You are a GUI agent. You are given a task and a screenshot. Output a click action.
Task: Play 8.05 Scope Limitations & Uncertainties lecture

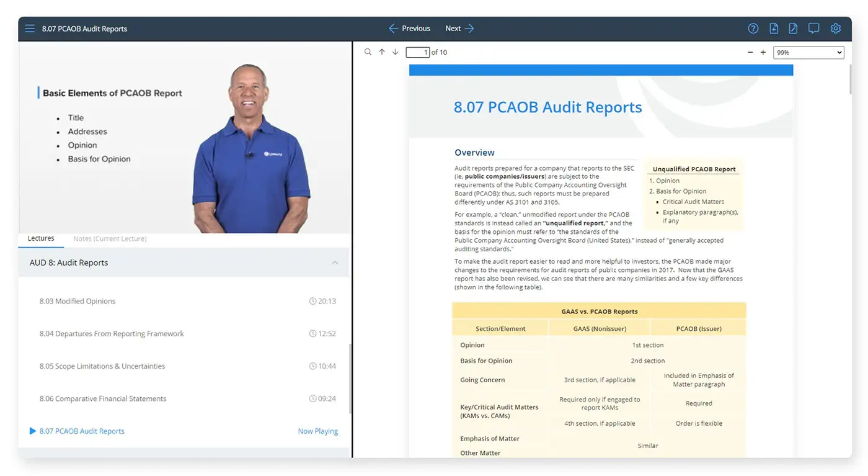102,366
